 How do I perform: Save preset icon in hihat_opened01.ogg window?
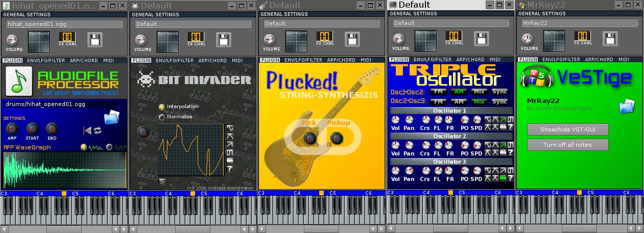(x=95, y=39)
